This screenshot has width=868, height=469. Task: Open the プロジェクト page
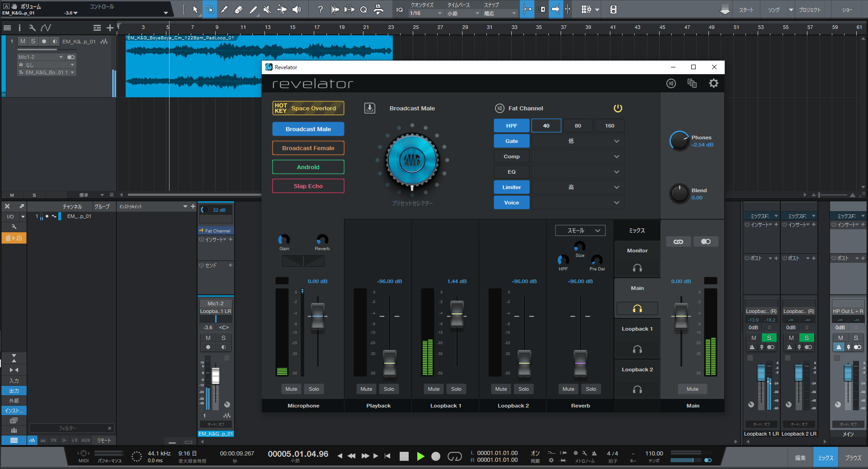[x=809, y=9]
